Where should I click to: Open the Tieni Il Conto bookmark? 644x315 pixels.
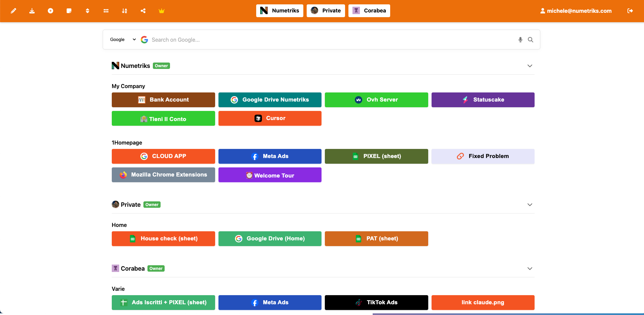click(x=163, y=118)
